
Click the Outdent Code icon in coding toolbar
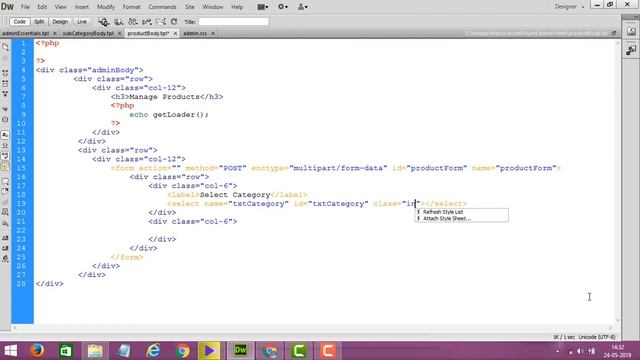point(5,248)
